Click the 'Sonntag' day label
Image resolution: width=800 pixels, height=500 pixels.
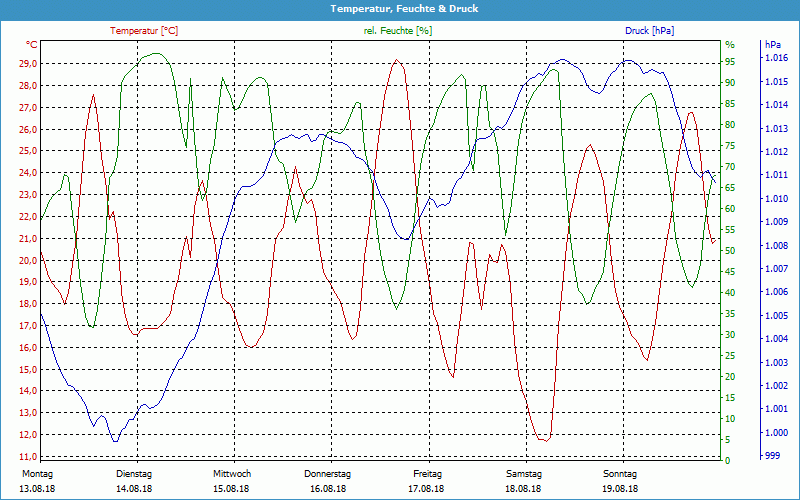pos(620,474)
